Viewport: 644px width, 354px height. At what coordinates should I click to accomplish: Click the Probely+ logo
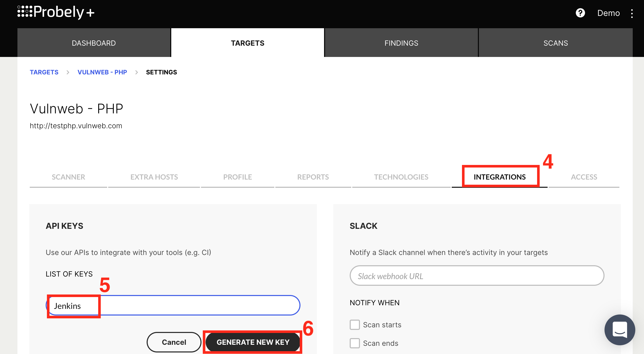(x=56, y=12)
